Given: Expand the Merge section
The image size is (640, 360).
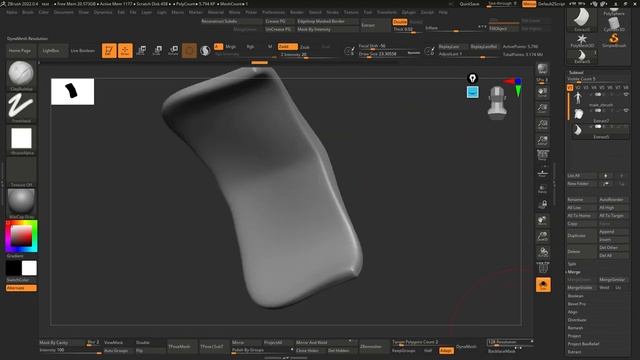Looking at the screenshot, I should tap(574, 272).
